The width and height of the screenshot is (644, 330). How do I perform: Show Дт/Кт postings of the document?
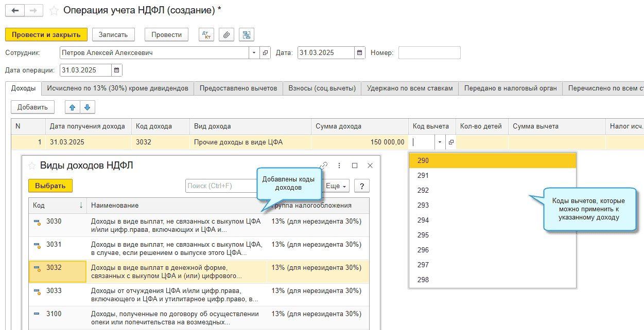pos(206,34)
